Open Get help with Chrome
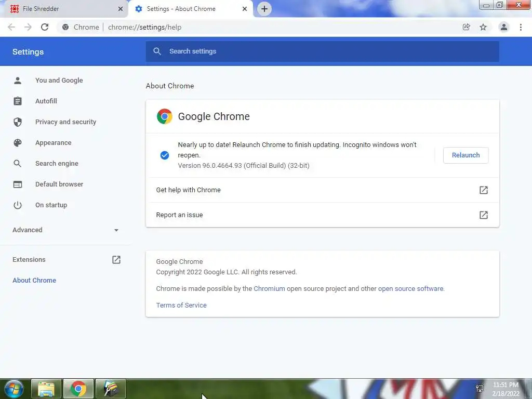Image resolution: width=532 pixels, height=399 pixels. coord(322,190)
